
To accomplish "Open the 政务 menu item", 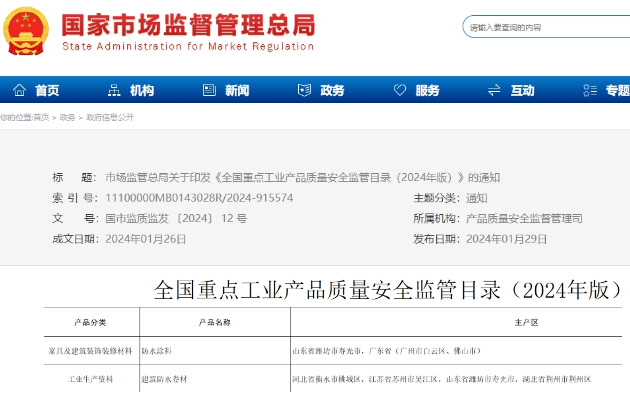I will 332,90.
